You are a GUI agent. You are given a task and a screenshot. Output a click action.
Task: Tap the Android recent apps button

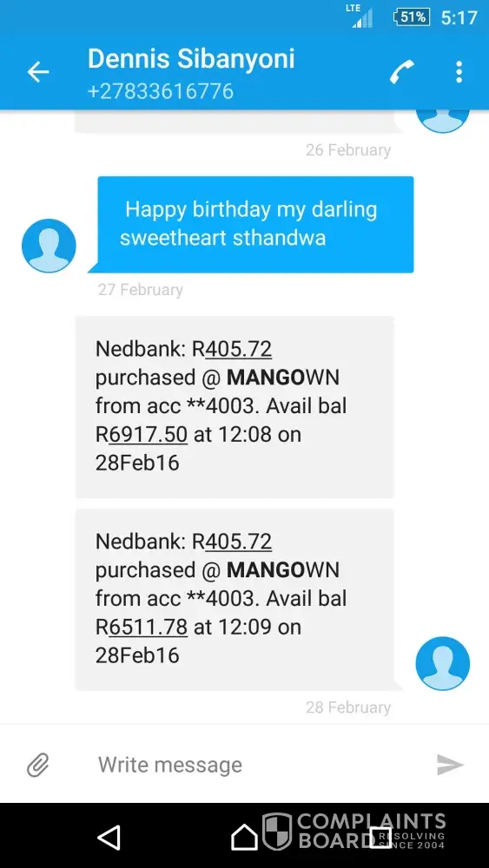pos(380,837)
